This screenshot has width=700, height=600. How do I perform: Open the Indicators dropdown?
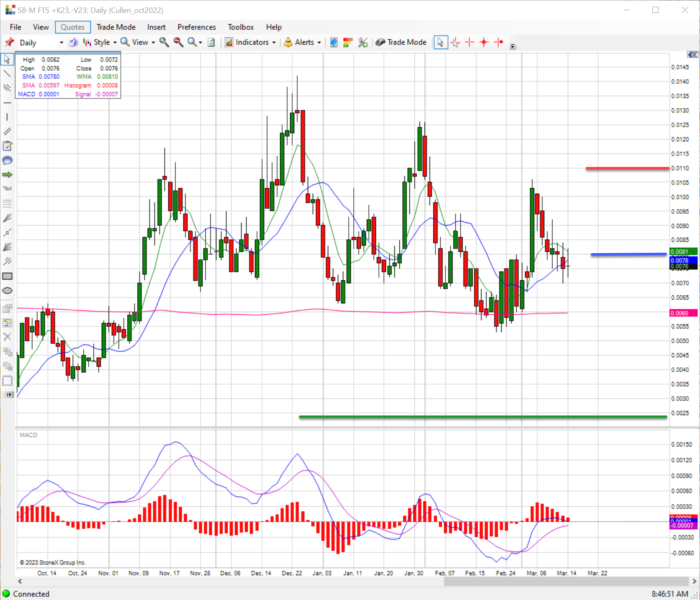(250, 42)
